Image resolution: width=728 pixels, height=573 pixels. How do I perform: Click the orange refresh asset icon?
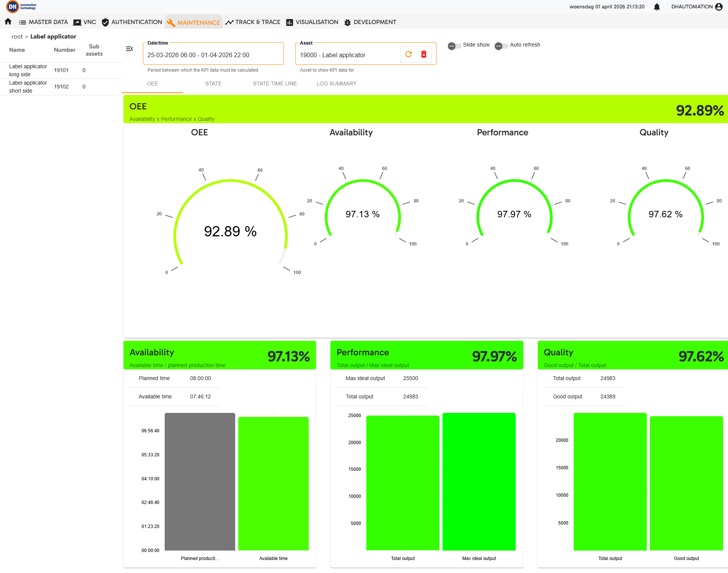409,55
